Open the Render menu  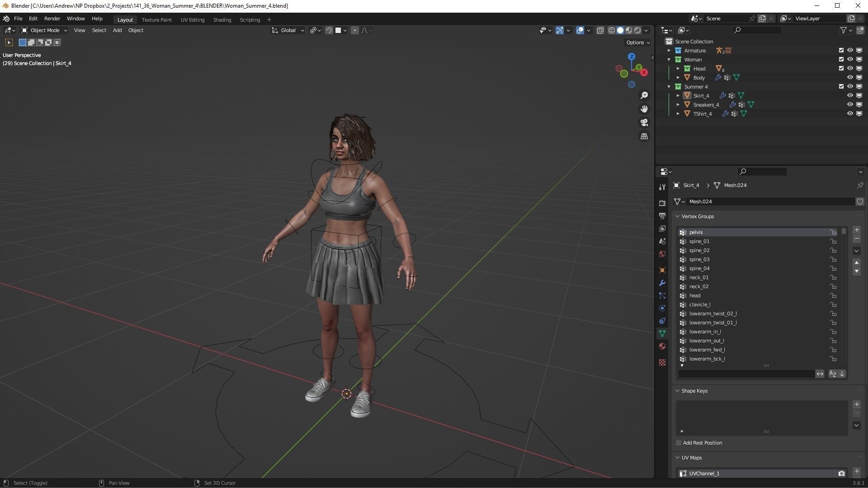(x=52, y=19)
